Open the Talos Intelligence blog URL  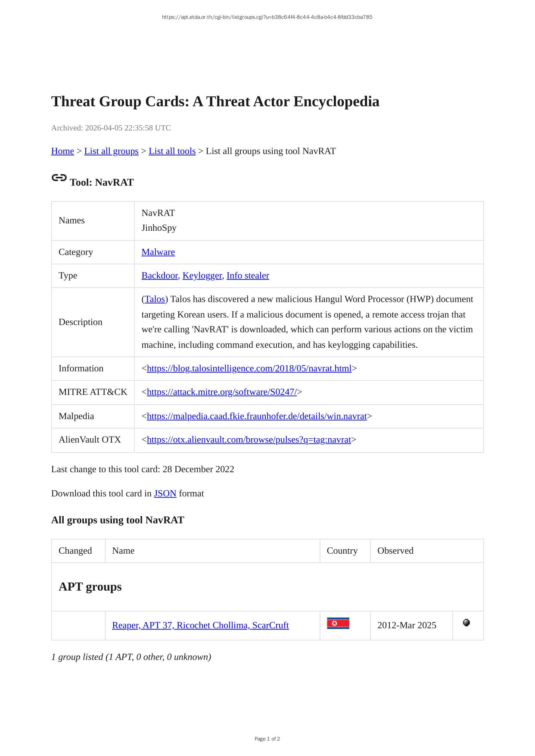click(x=249, y=369)
